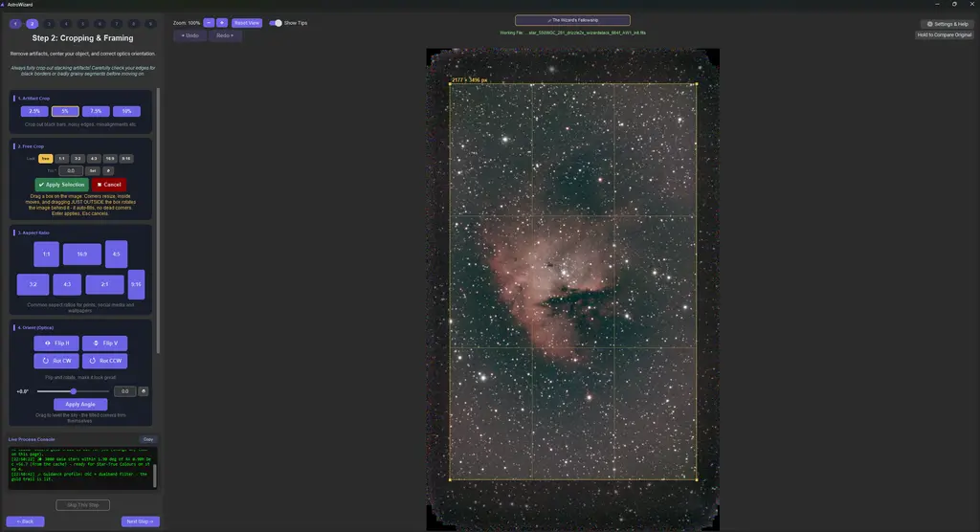
Task: Click Skip This Step
Action: coord(82,505)
